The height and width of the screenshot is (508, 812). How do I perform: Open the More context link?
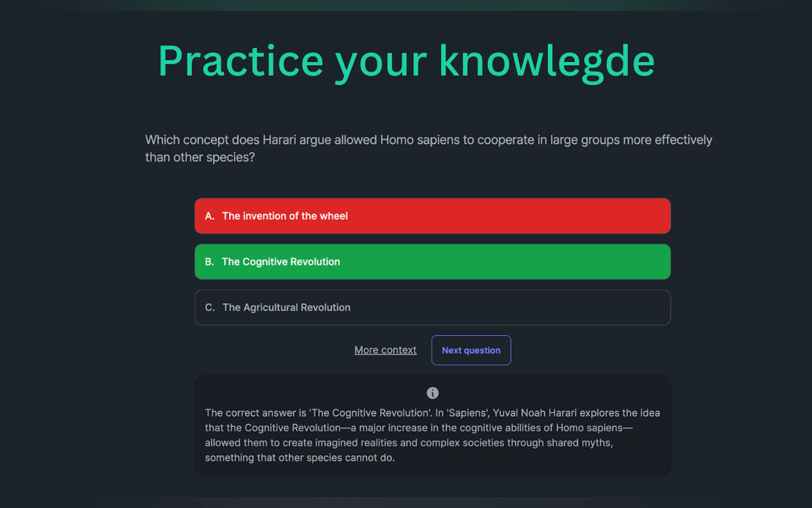(x=385, y=350)
